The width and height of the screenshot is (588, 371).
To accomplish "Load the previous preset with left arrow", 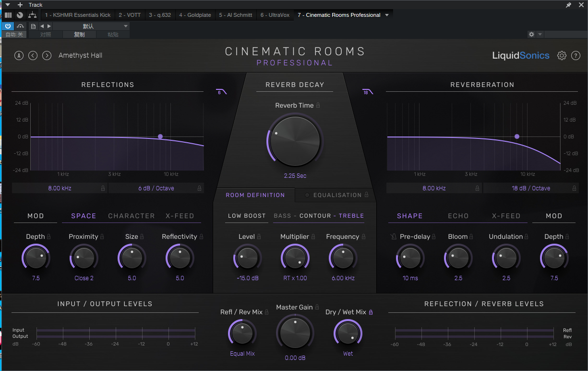I will click(x=33, y=55).
